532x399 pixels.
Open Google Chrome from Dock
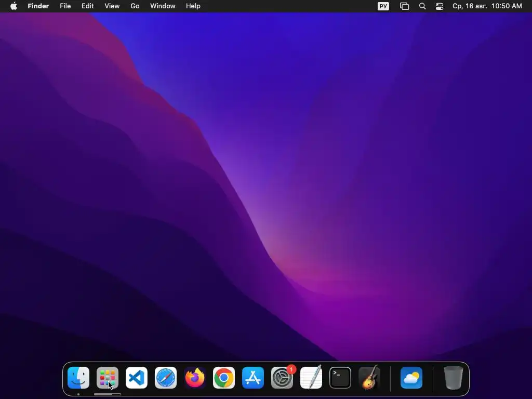tap(224, 378)
